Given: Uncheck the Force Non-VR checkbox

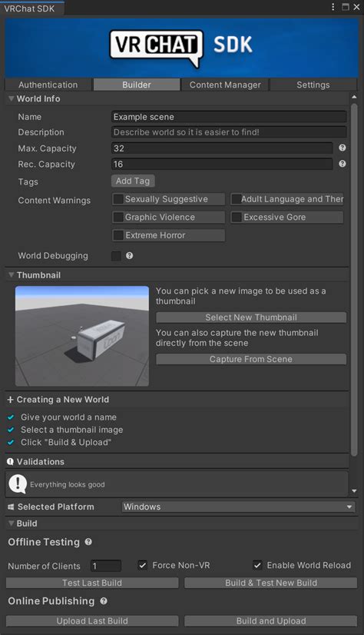Looking at the screenshot, I should 142,565.
